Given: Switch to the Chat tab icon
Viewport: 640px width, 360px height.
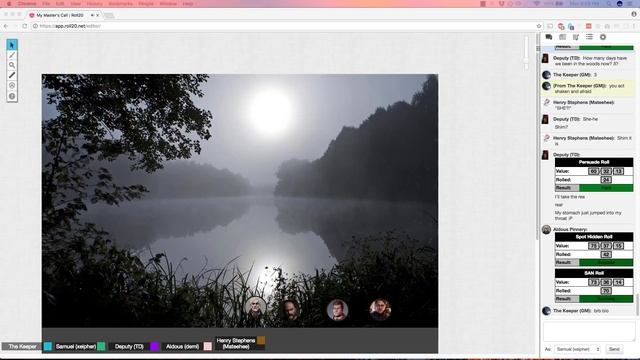Looking at the screenshot, I should pyautogui.click(x=549, y=37).
